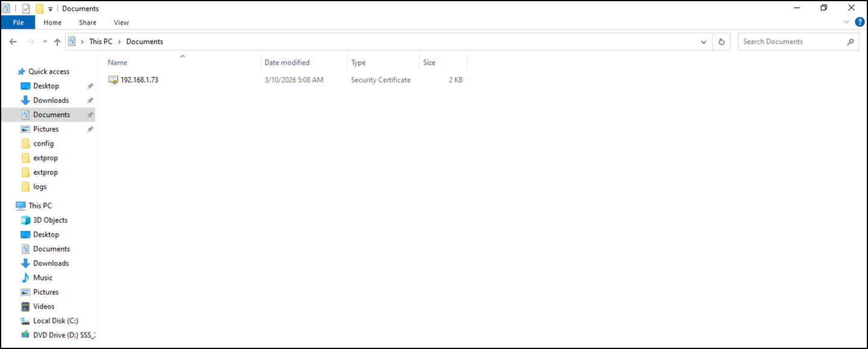Expand the ribbon using the chevron

pyautogui.click(x=847, y=22)
